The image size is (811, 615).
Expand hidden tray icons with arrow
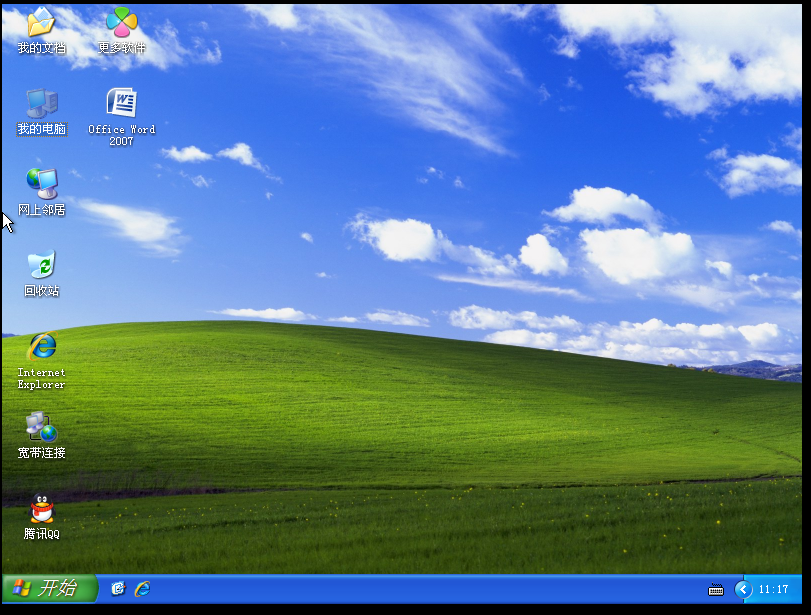click(743, 589)
